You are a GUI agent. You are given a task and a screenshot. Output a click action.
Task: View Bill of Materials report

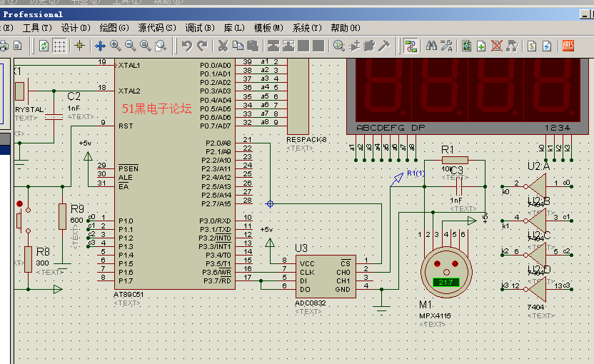pos(532,46)
